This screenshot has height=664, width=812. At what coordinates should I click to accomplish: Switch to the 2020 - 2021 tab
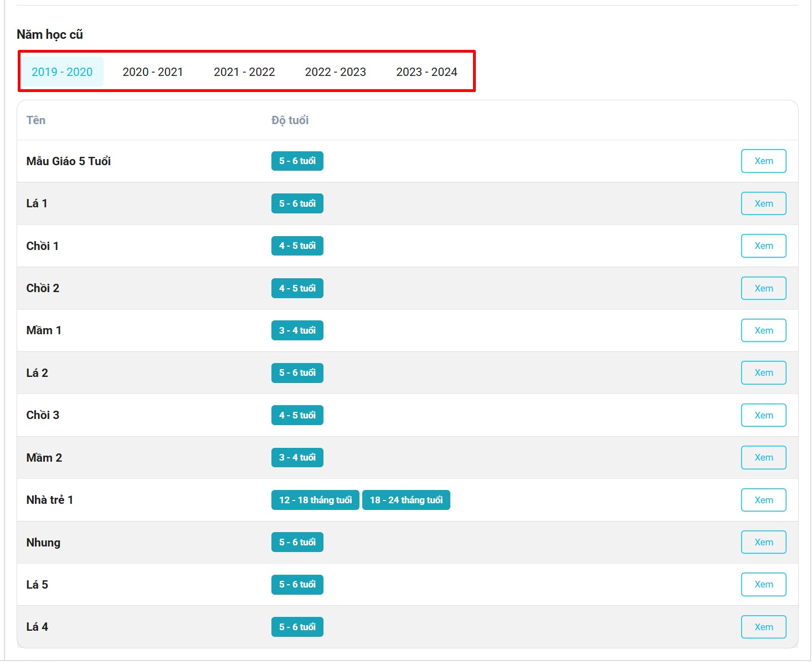point(152,72)
